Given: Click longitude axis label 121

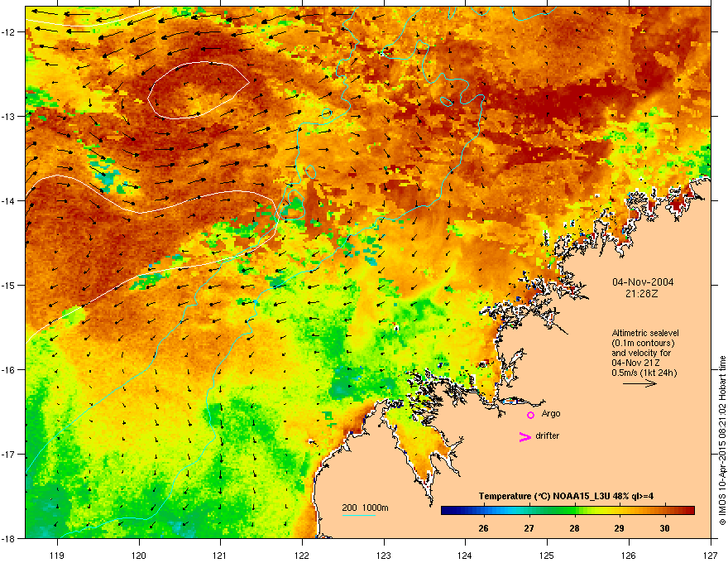Looking at the screenshot, I should click(220, 556).
